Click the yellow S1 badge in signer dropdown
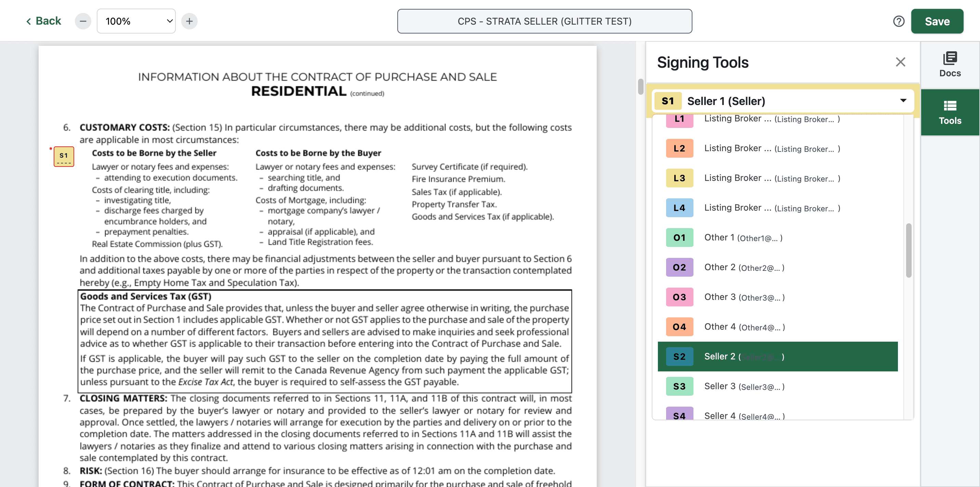The image size is (980, 487). click(x=668, y=101)
